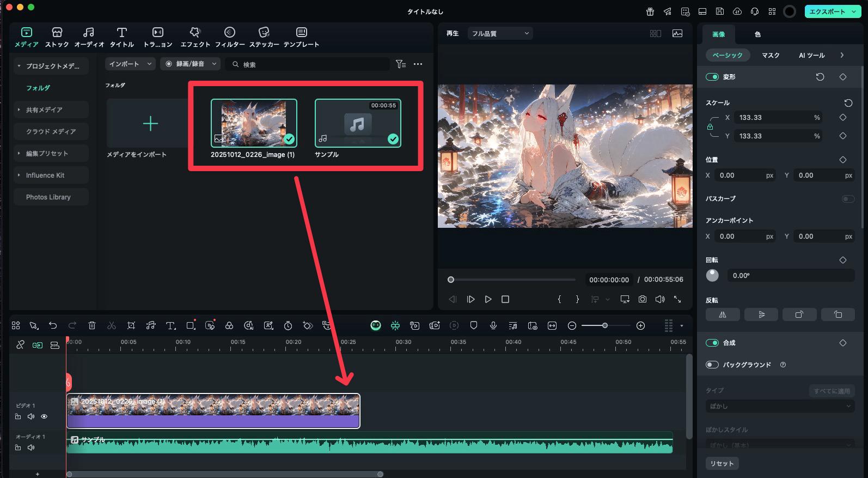
Task: Open the Stickers panel
Action: click(264, 37)
